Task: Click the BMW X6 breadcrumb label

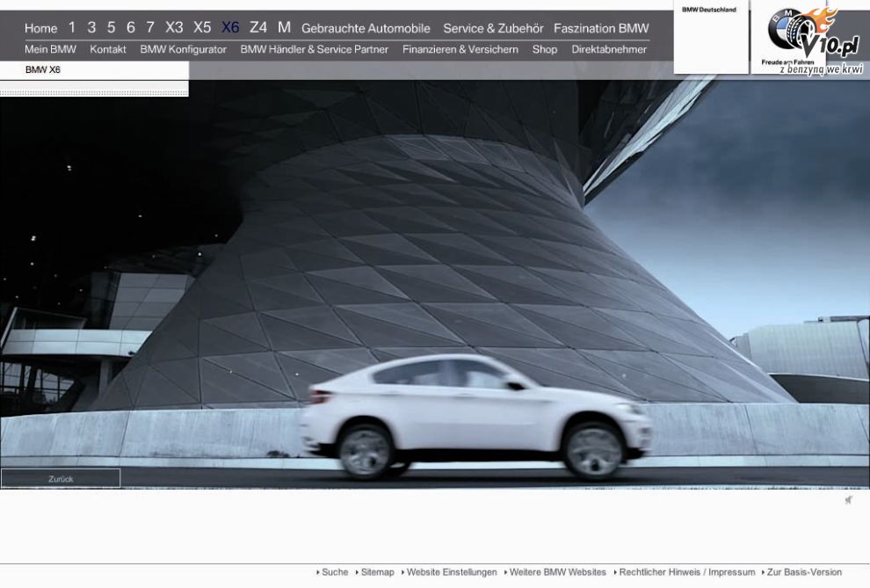Action: click(43, 70)
